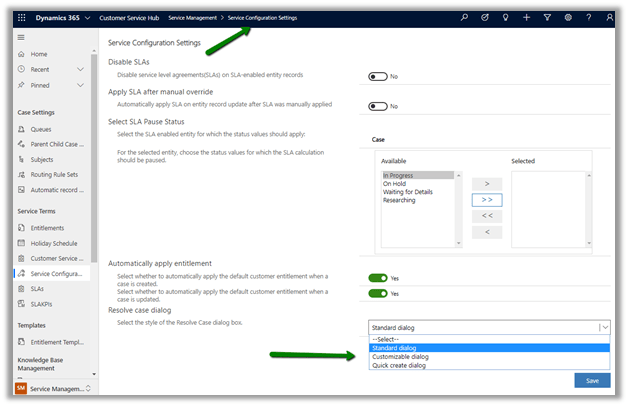The width and height of the screenshot is (628, 406).
Task: Click the plus quick create icon
Action: pos(526,17)
